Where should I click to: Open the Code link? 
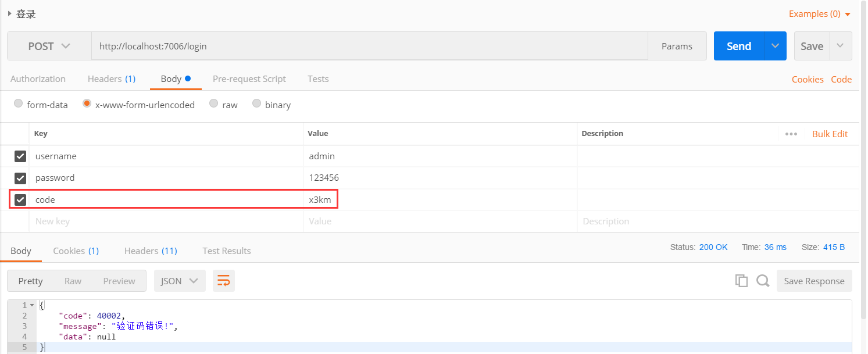(x=841, y=80)
